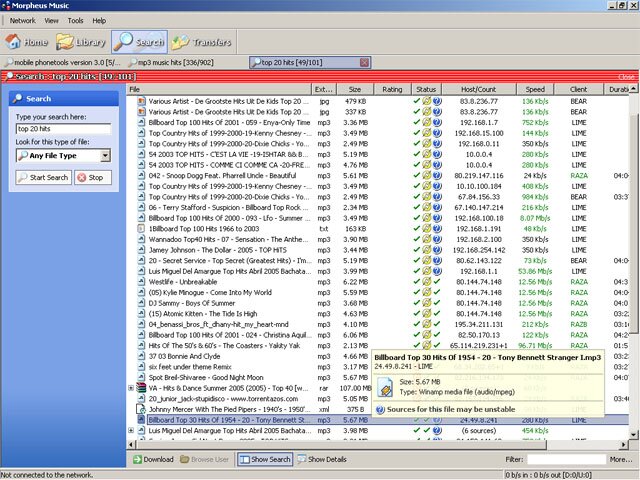
Task: Click the yellow status icon in the Westlife - Unbreakable row
Action: click(427, 282)
